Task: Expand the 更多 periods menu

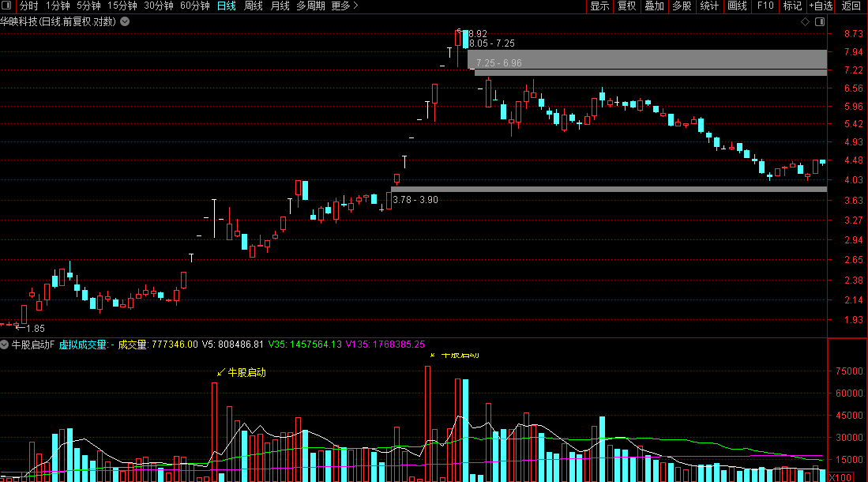Action: (x=344, y=6)
